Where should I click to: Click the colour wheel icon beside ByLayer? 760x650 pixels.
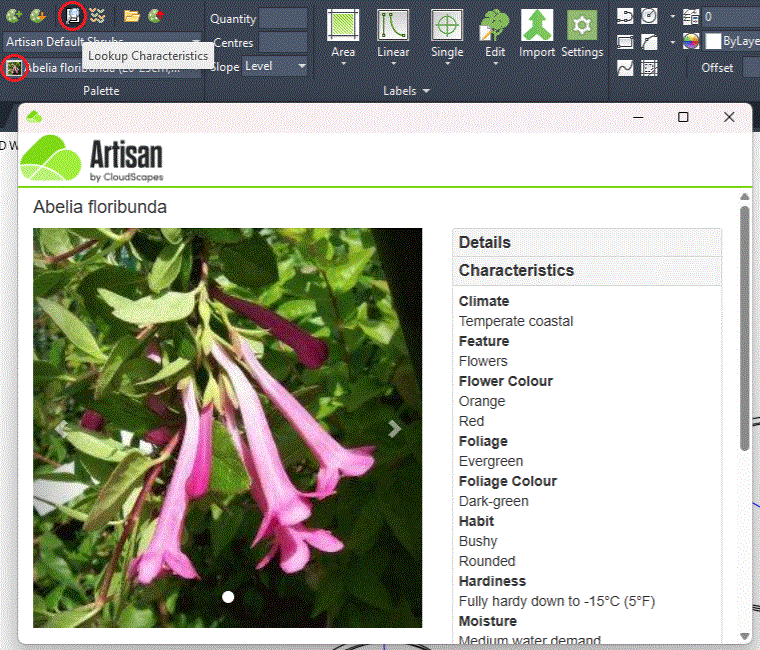[691, 42]
